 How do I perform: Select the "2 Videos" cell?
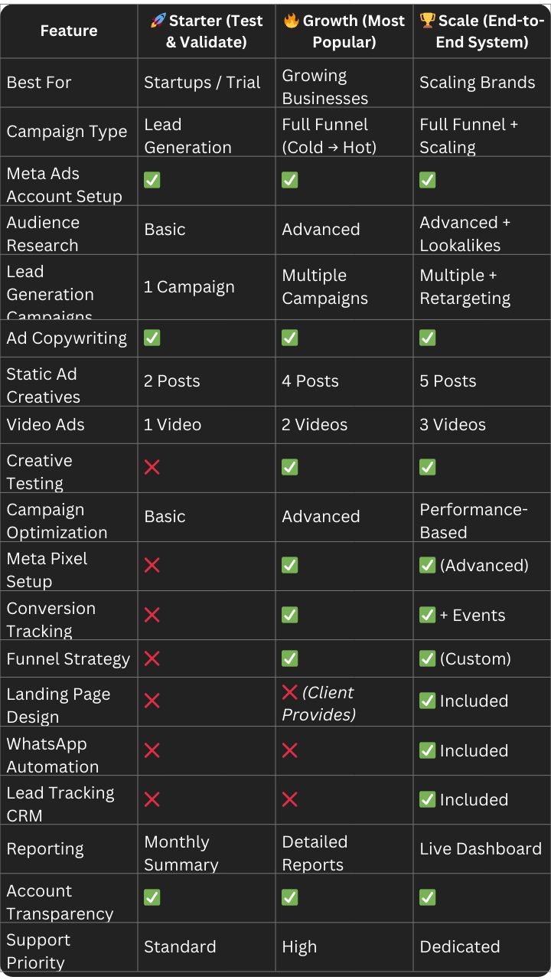pyautogui.click(x=315, y=424)
